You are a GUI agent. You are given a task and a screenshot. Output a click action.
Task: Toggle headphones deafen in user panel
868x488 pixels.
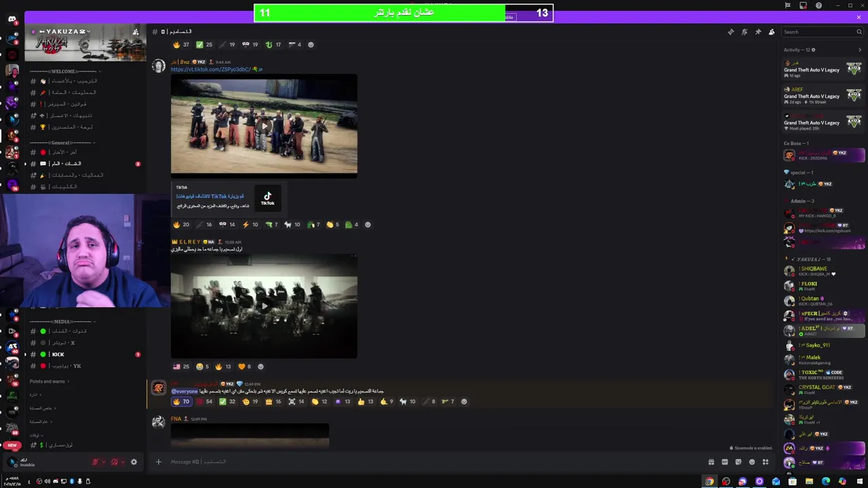pyautogui.click(x=114, y=462)
